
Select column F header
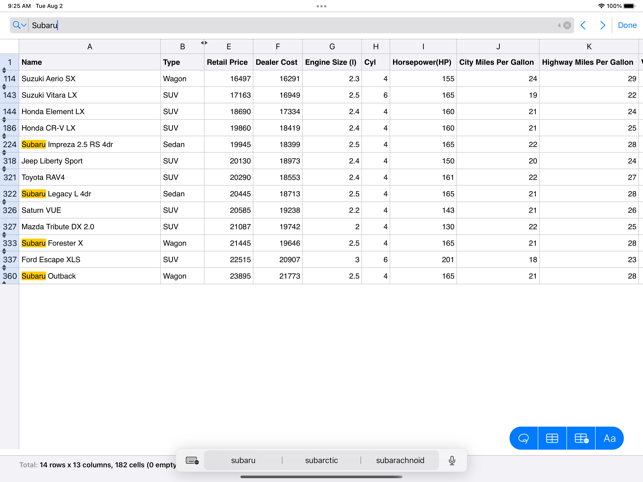278,46
